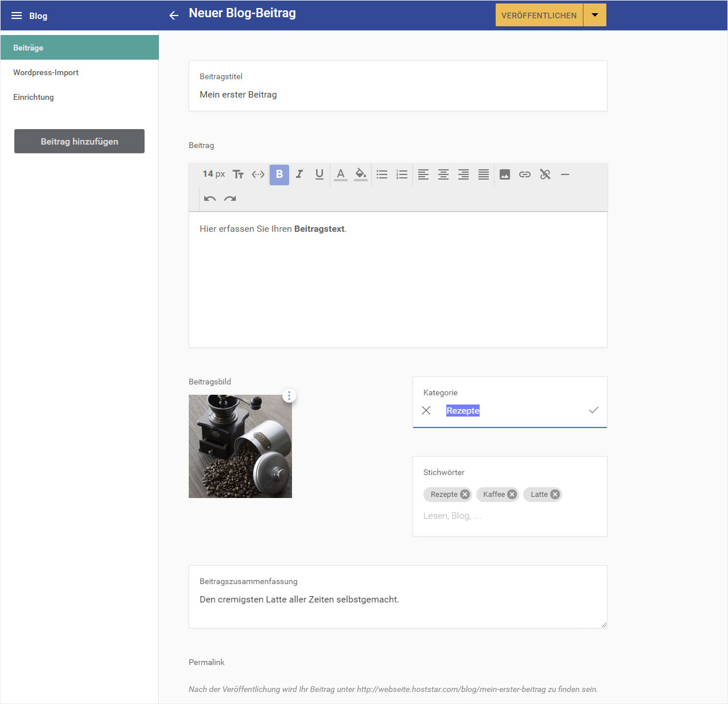728x704 pixels.
Task: Click the permalink info text below Permalink
Action: 393,689
